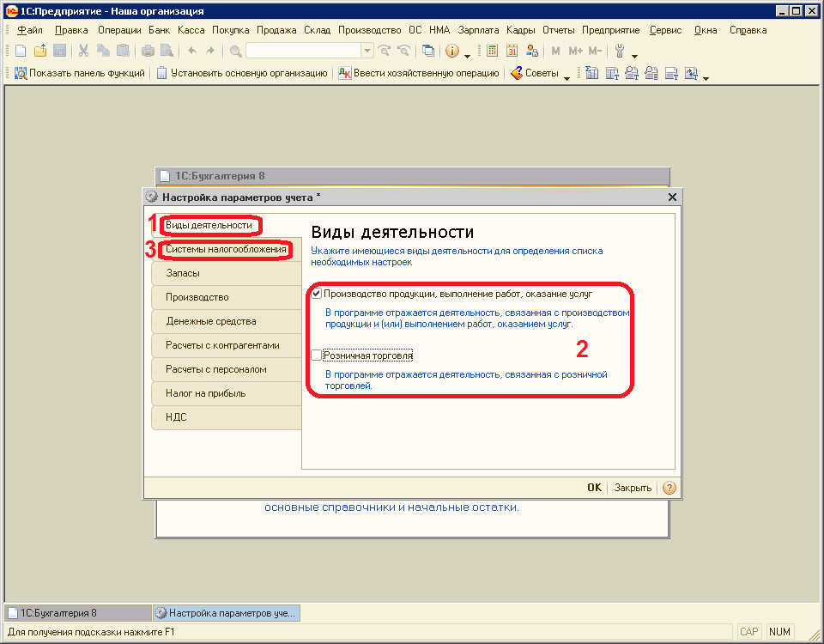Click the OK button in dialog
The image size is (824, 644).
point(594,488)
